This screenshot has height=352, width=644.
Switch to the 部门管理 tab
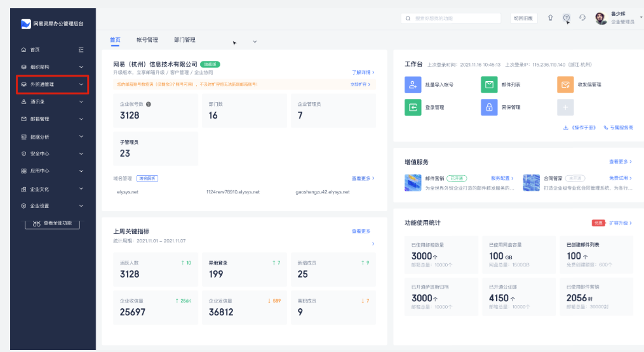(184, 40)
